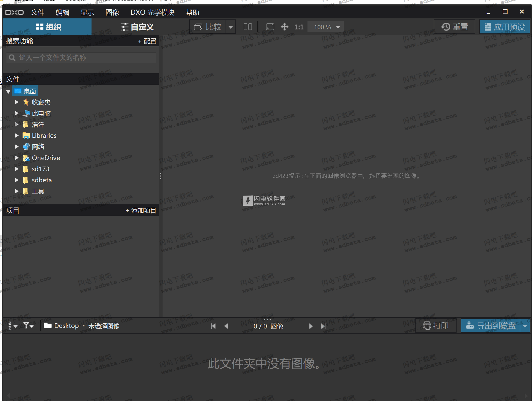Viewport: 532px width, 401px height.
Task: Select the sd173 folder
Action: (x=40, y=169)
